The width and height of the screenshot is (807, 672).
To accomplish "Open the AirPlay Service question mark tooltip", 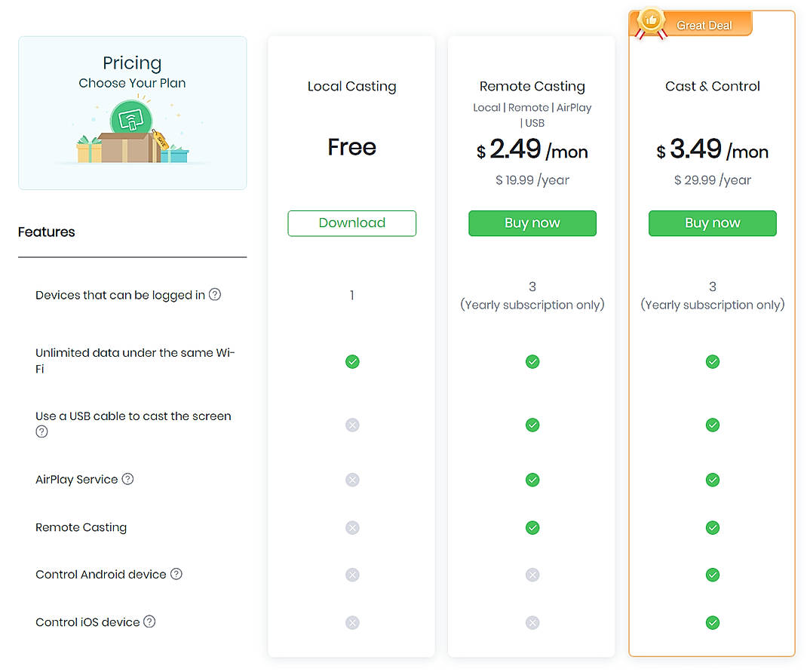I will [127, 478].
